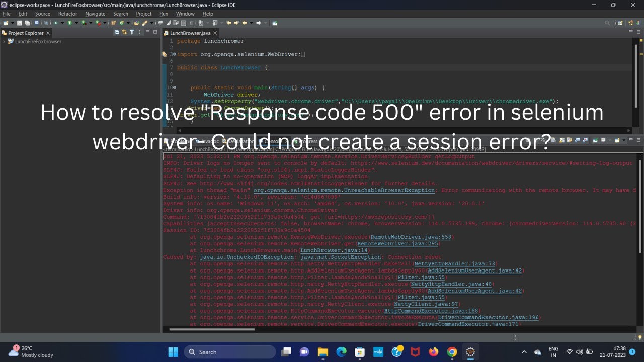The width and height of the screenshot is (644, 362).
Task: Toggle Mark Occurrences toolbar icon
Action: pyautogui.click(x=168, y=23)
